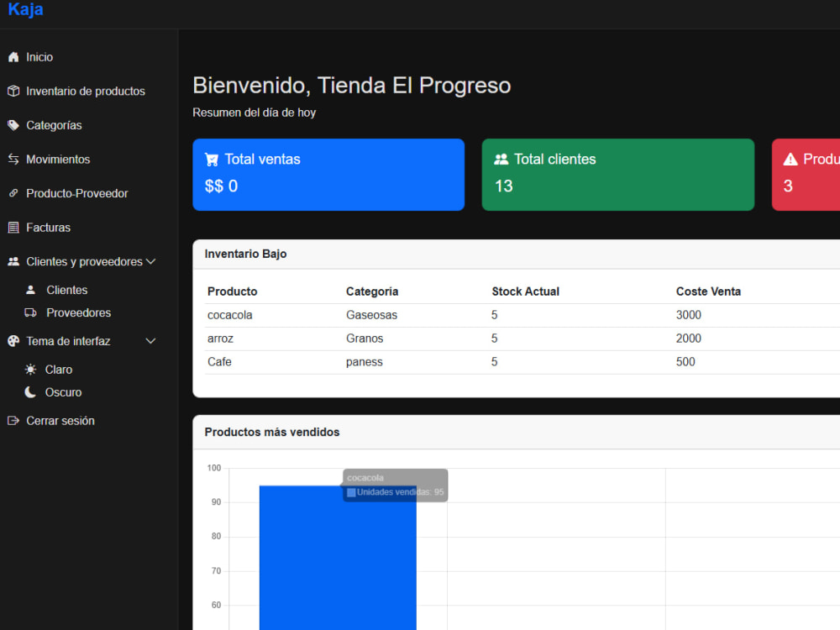Click the tag icon beside Categorías
The width and height of the screenshot is (840, 630).
(13, 125)
